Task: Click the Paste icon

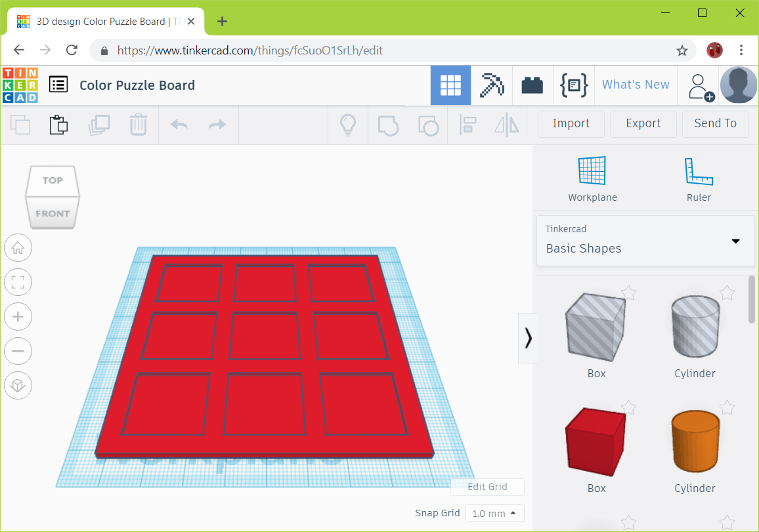Action: tap(58, 124)
